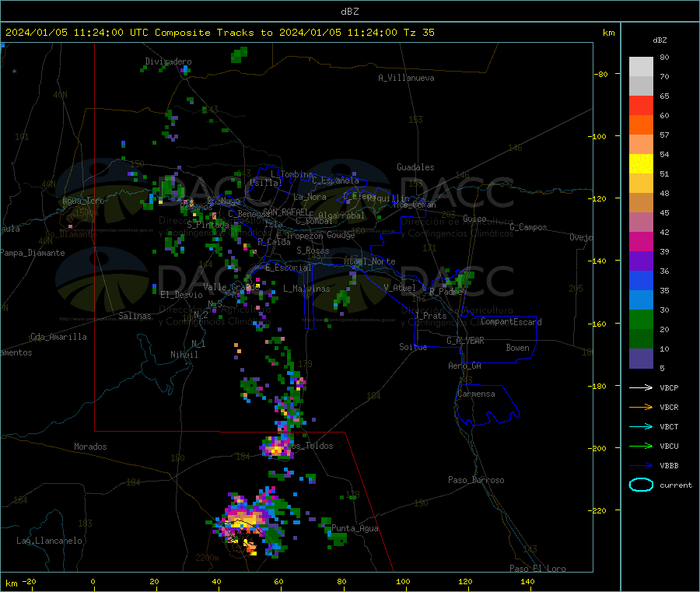The image size is (700, 592).
Task: Click the CompantEscard map label
Action: [511, 321]
